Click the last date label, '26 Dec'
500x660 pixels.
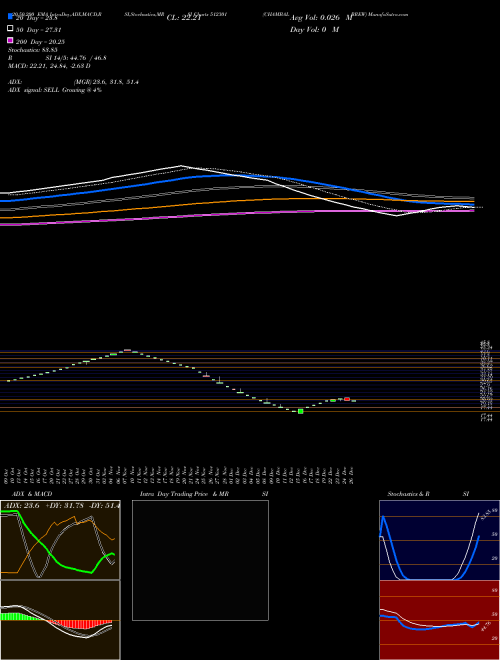[x=351, y=475]
